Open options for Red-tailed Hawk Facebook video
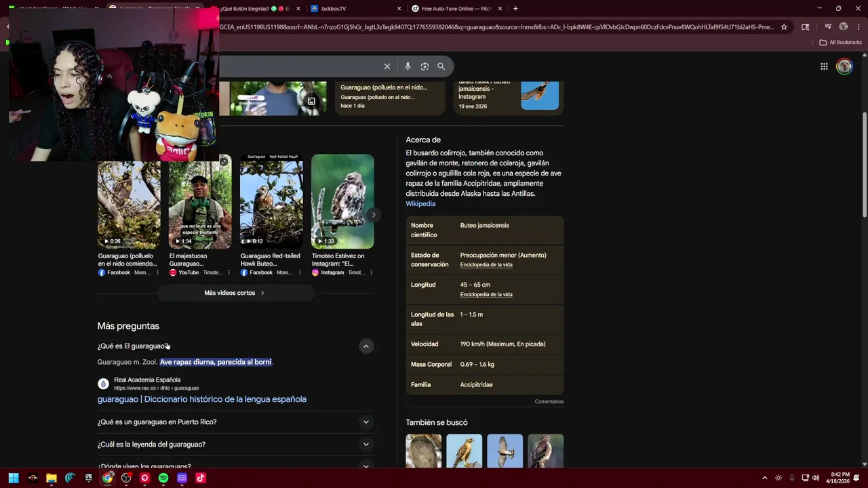Screen dimensions: 868x488 click(x=300, y=272)
